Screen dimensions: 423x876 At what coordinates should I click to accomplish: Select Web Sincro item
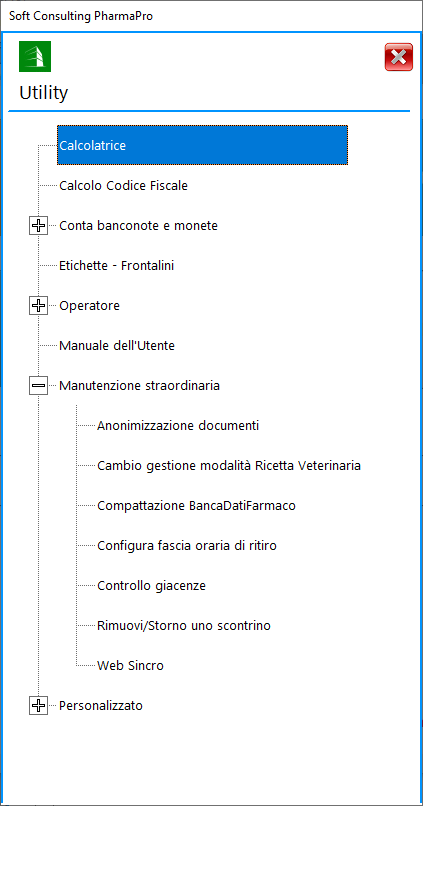[130, 666]
